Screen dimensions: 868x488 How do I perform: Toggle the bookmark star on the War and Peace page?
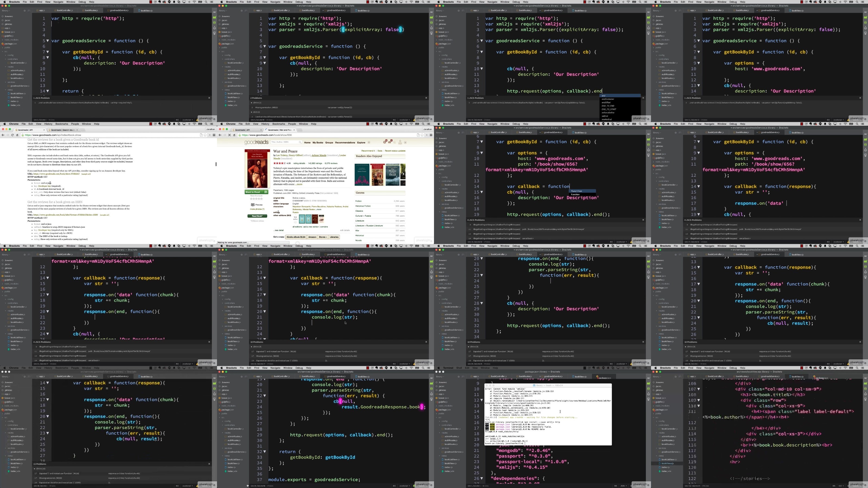423,135
